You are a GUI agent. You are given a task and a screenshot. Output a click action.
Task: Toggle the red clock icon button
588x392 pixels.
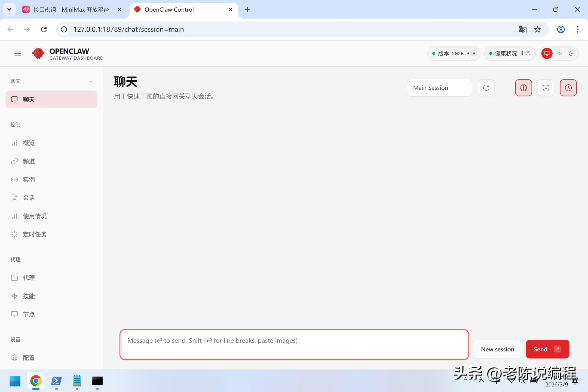568,88
